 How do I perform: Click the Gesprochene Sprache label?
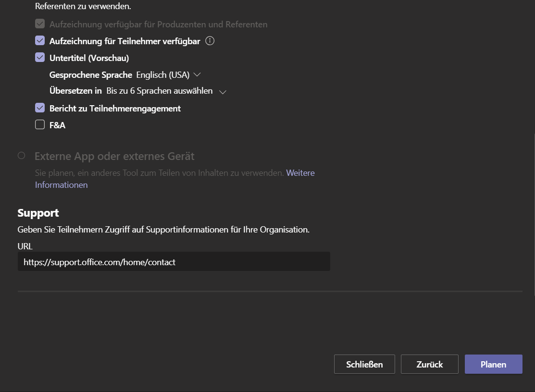pyautogui.click(x=90, y=75)
